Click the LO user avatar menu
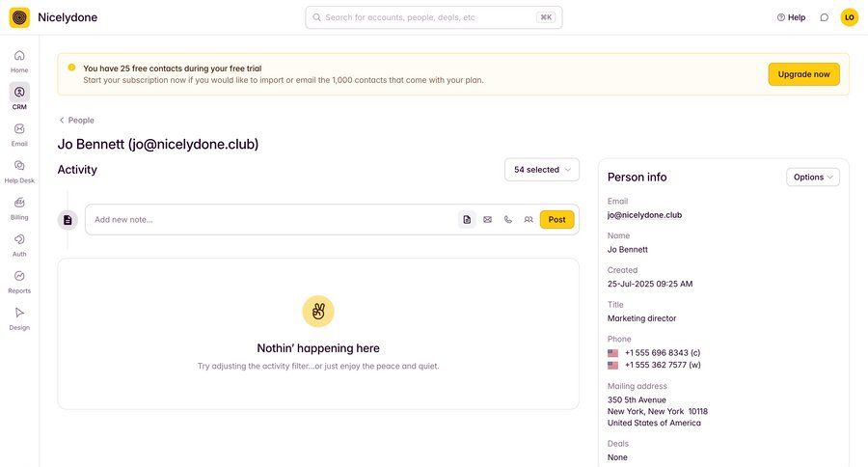Viewport: 868px width, 467px height. (849, 17)
